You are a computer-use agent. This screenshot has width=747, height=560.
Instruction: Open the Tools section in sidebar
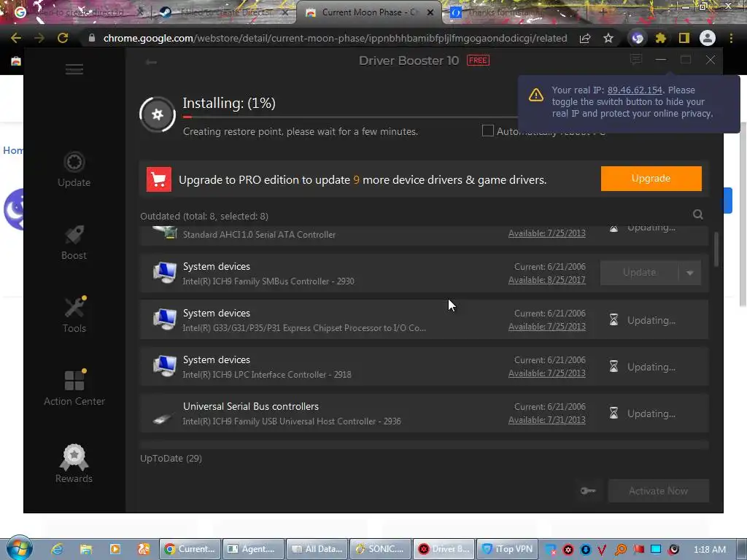tap(74, 315)
